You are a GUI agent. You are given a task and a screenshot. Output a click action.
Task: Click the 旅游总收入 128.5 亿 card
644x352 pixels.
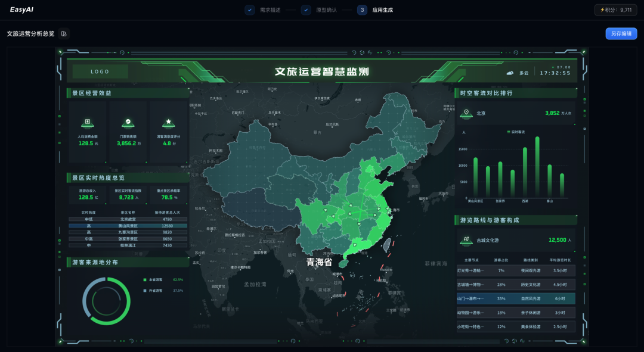tap(88, 195)
